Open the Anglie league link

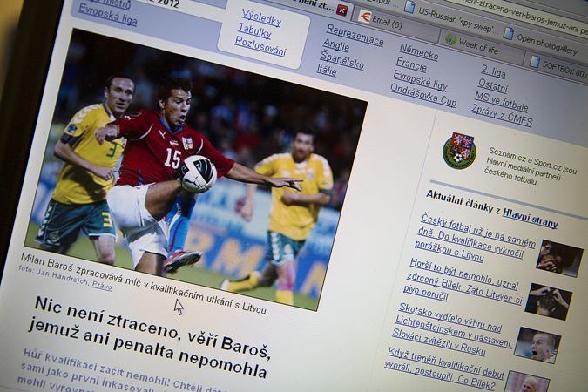pyautogui.click(x=336, y=45)
